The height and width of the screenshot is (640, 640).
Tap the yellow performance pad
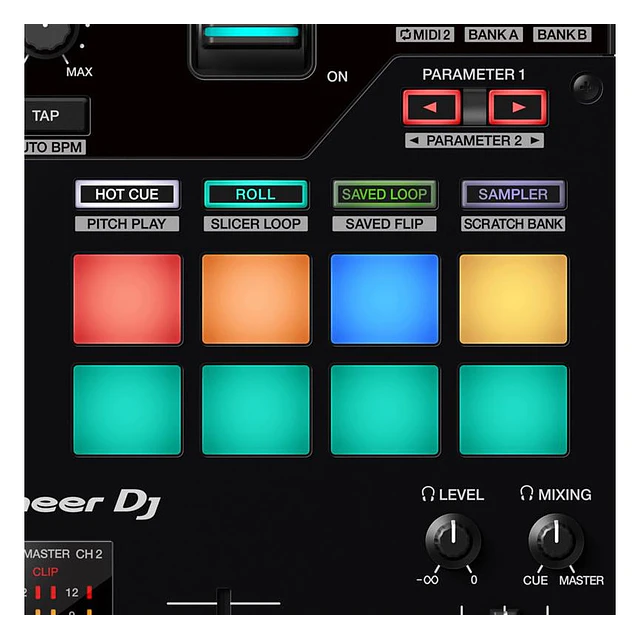[513, 299]
